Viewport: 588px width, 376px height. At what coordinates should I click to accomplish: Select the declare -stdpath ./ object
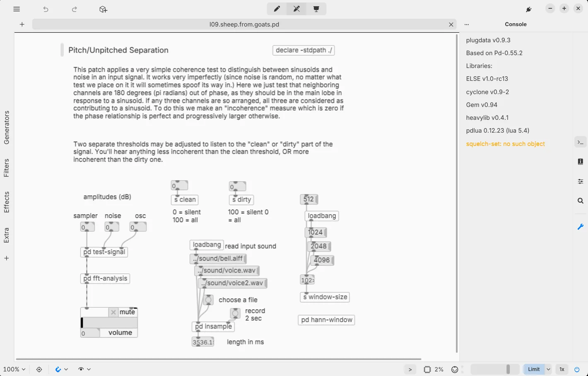(x=304, y=50)
